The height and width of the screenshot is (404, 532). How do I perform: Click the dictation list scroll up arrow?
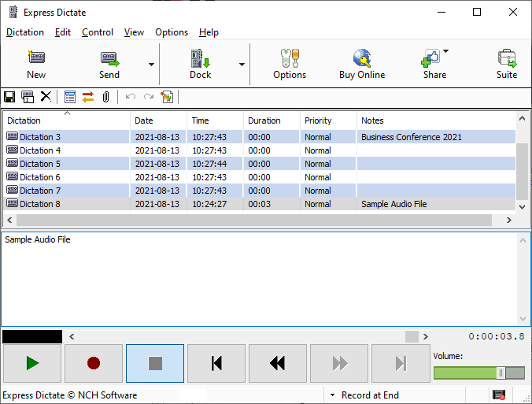point(522,118)
